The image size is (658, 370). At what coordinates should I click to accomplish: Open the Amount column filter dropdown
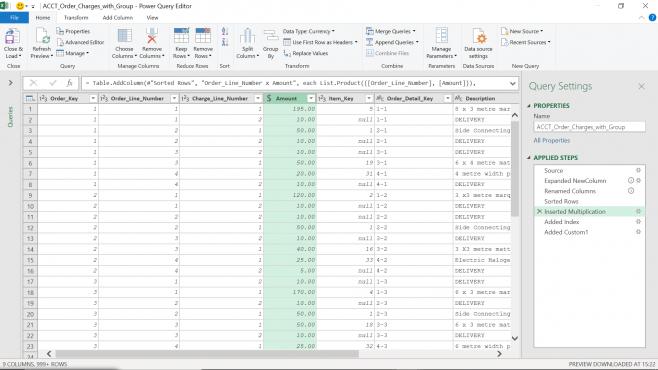[x=311, y=99]
